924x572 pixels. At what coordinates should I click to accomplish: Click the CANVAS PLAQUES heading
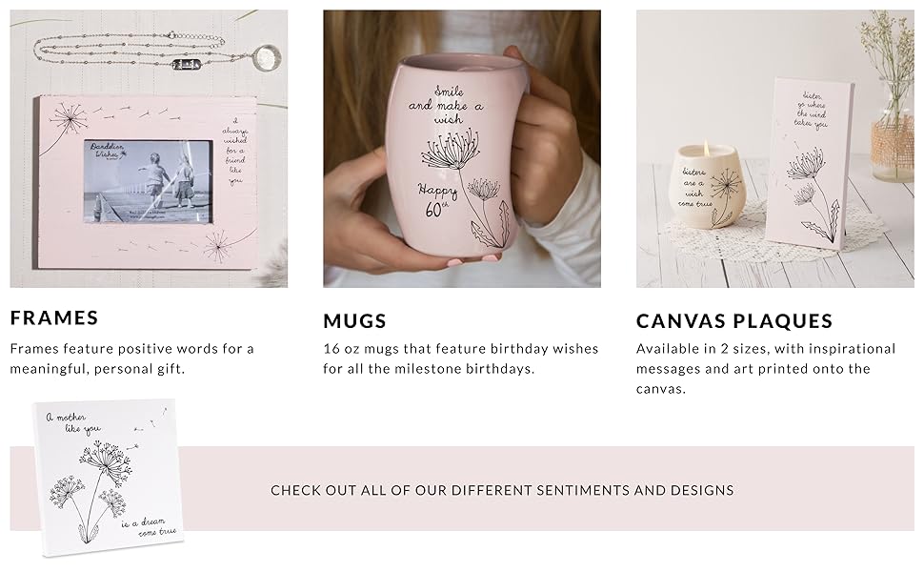[x=734, y=320]
